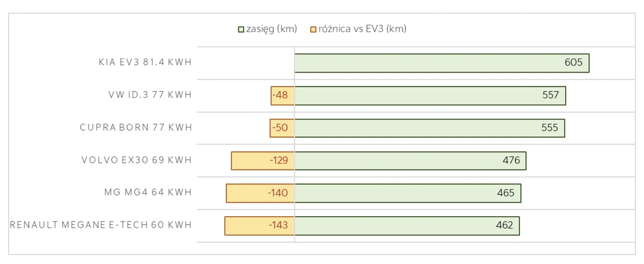Click the 605 data label
644x264 pixels.
[x=574, y=62]
